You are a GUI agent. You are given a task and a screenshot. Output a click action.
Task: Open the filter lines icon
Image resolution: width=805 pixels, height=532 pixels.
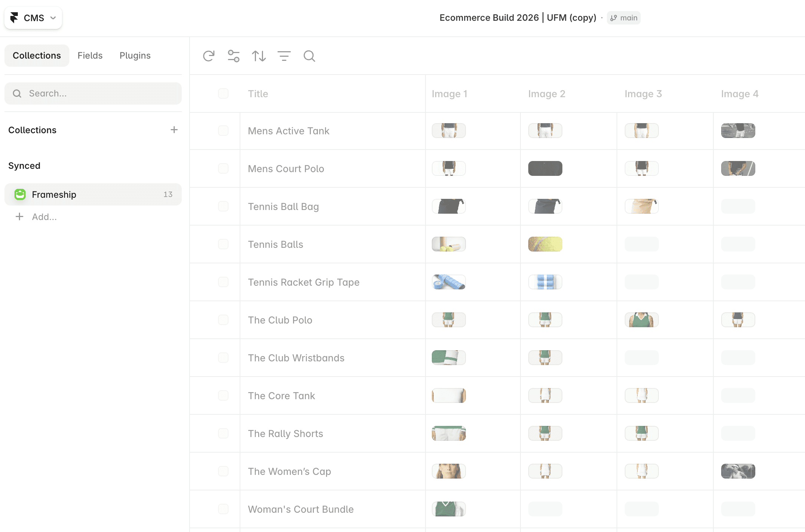point(284,56)
